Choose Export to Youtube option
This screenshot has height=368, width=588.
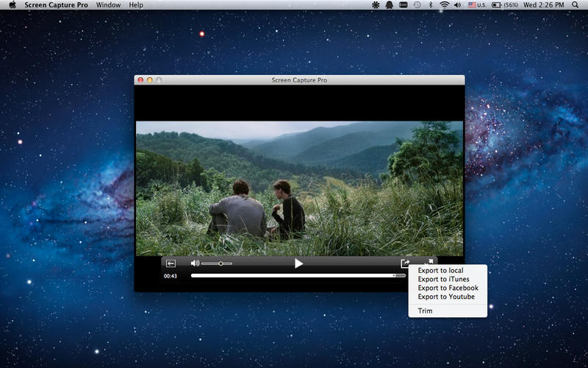click(x=446, y=297)
